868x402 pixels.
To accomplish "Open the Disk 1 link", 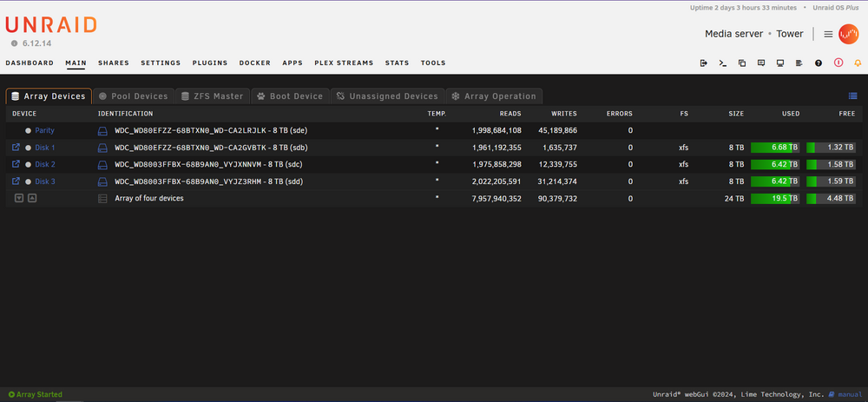I will (x=45, y=148).
